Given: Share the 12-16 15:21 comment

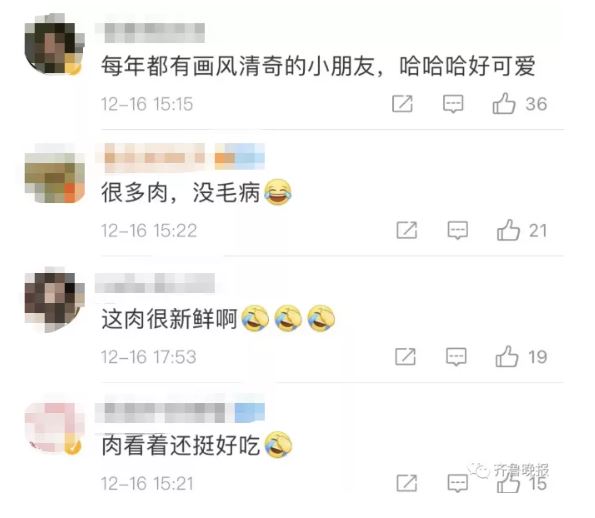Looking at the screenshot, I should [407, 483].
